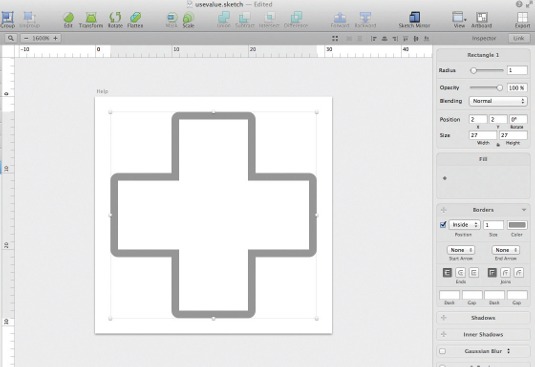Click the Link button
Screen dimensions: 535x367
point(519,38)
